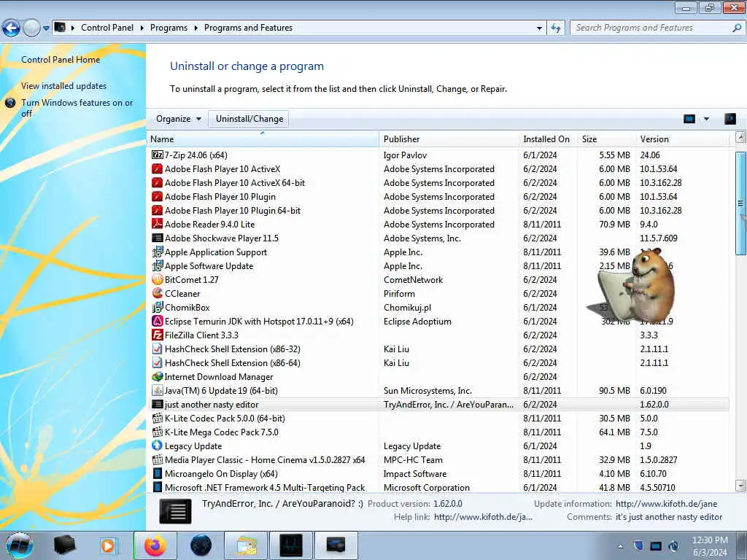Click the BitComet 1.27 icon
The height and width of the screenshot is (560, 747).
click(158, 279)
